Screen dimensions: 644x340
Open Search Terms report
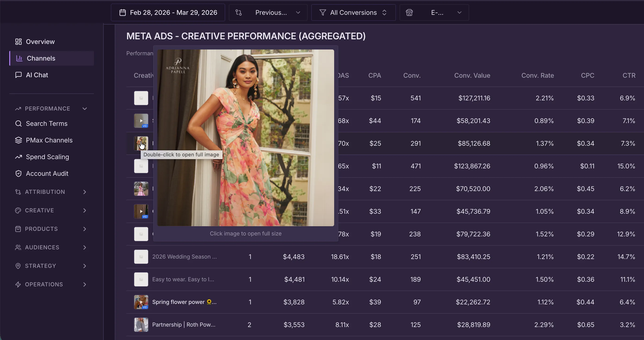[x=52, y=124]
